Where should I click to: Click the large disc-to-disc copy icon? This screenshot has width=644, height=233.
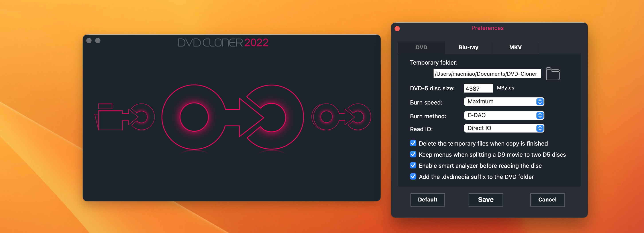[232, 117]
